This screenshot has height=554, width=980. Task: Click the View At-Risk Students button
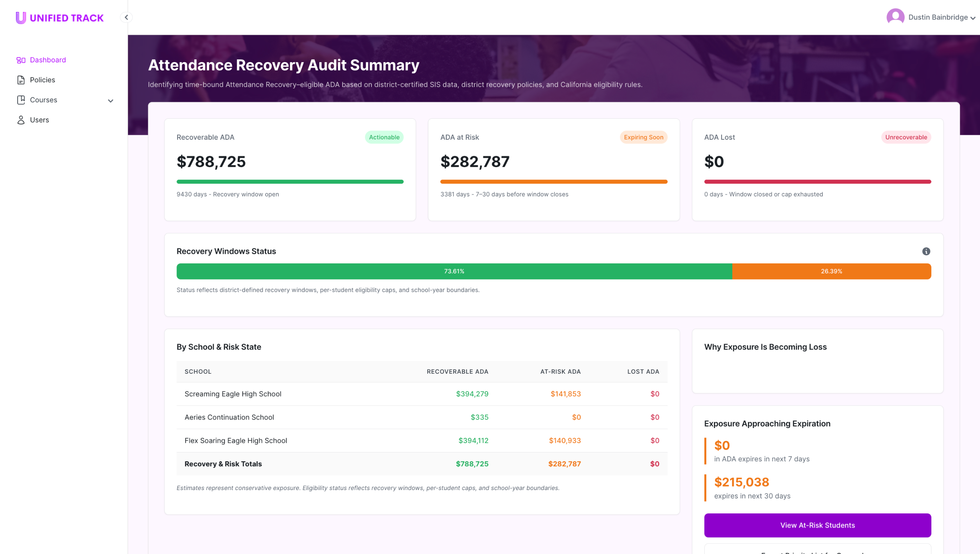817,525
